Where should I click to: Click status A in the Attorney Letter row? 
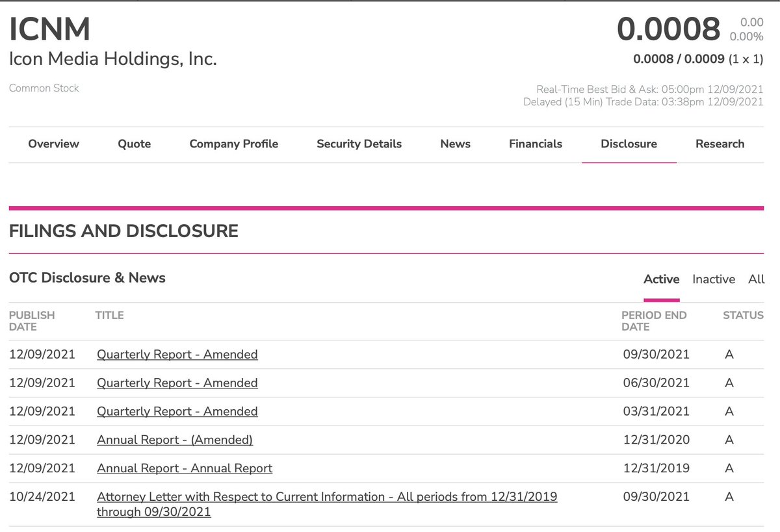729,497
